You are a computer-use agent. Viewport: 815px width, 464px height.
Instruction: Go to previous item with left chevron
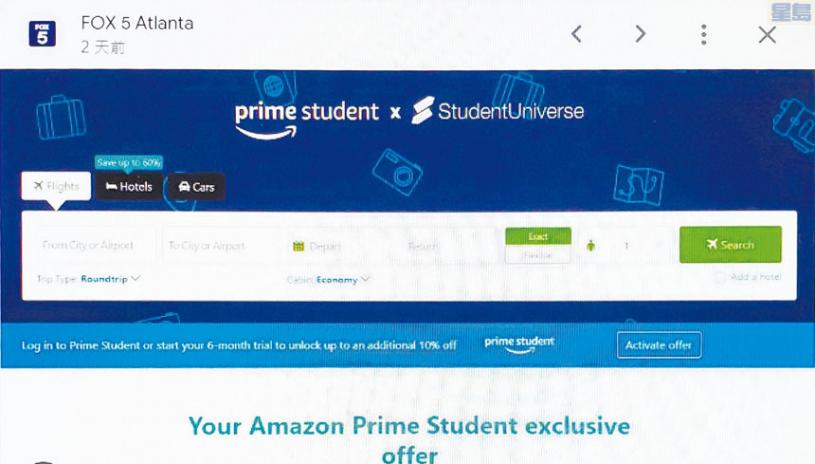(x=576, y=34)
